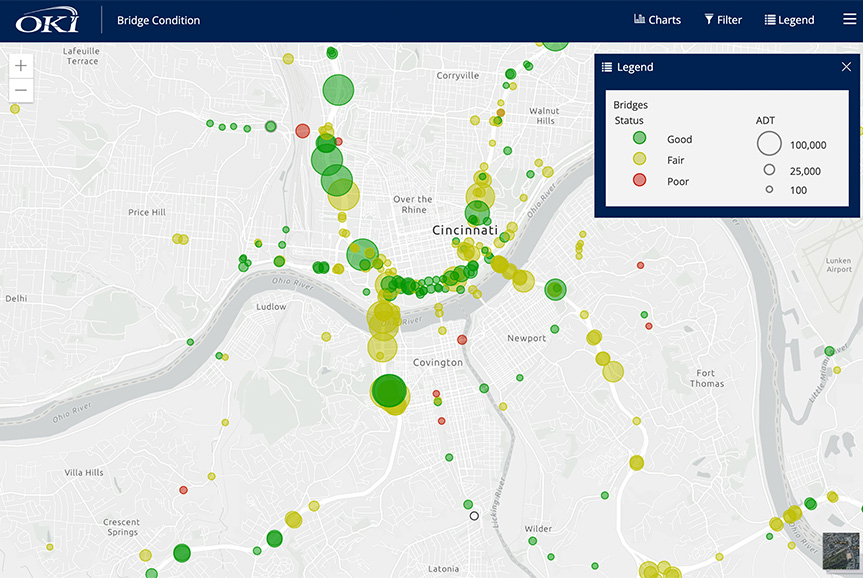Click the red bridge marker near Villa Hills
The width and height of the screenshot is (863, 578).
tap(183, 490)
